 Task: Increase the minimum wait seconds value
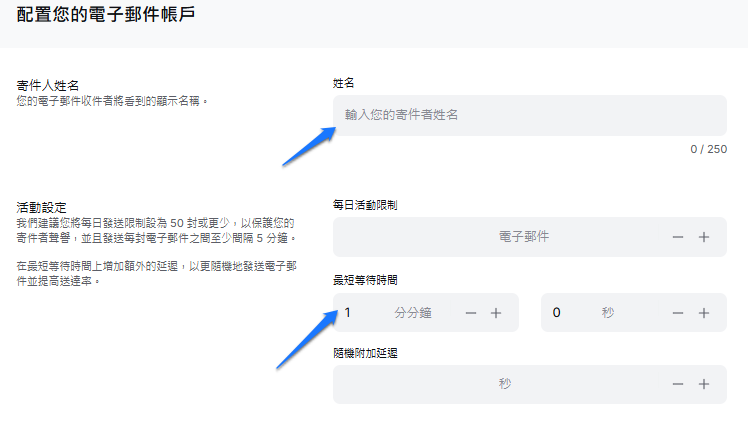703,313
